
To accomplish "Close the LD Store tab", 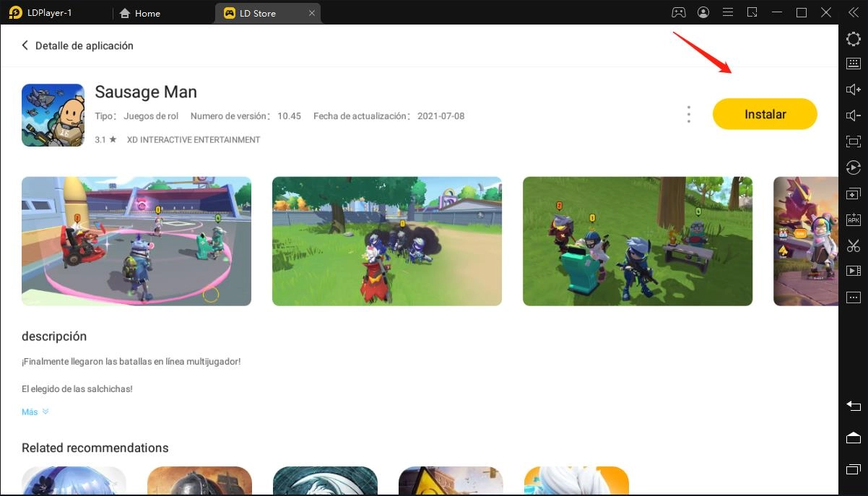I will click(x=312, y=13).
